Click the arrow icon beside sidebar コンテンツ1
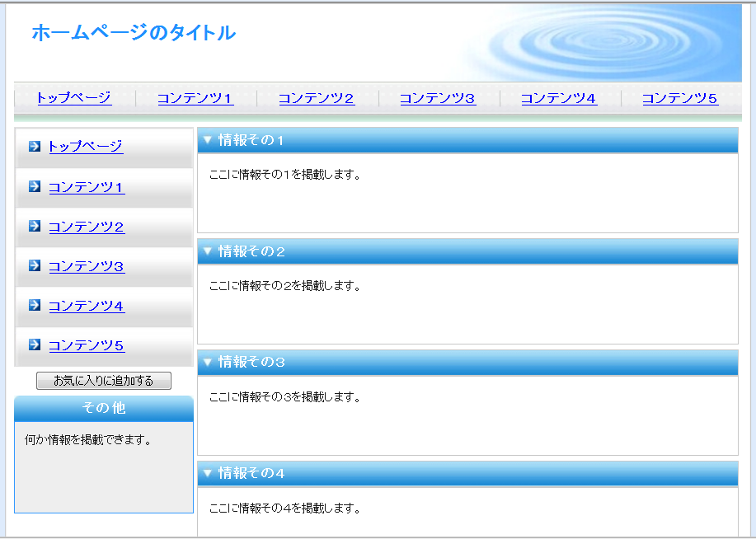Image resolution: width=756 pixels, height=539 pixels. [35, 186]
